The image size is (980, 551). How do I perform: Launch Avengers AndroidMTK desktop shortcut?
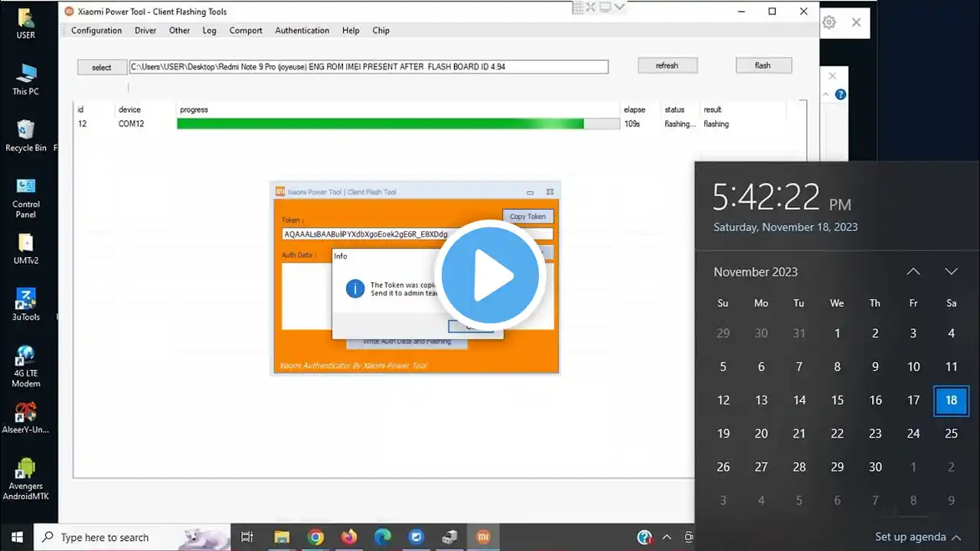click(x=25, y=479)
